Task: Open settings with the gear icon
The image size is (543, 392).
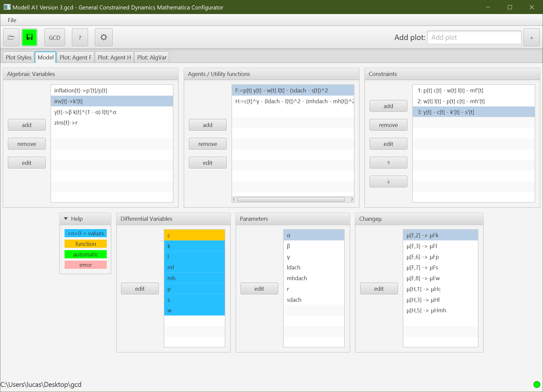Action: pos(104,37)
